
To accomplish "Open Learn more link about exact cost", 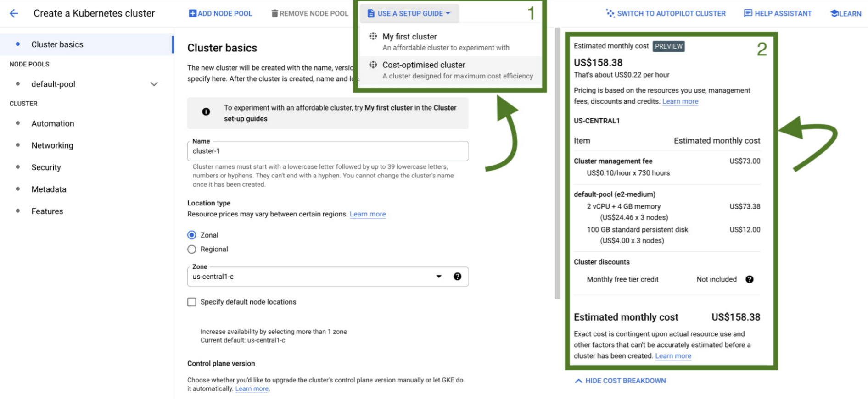I will (x=673, y=356).
